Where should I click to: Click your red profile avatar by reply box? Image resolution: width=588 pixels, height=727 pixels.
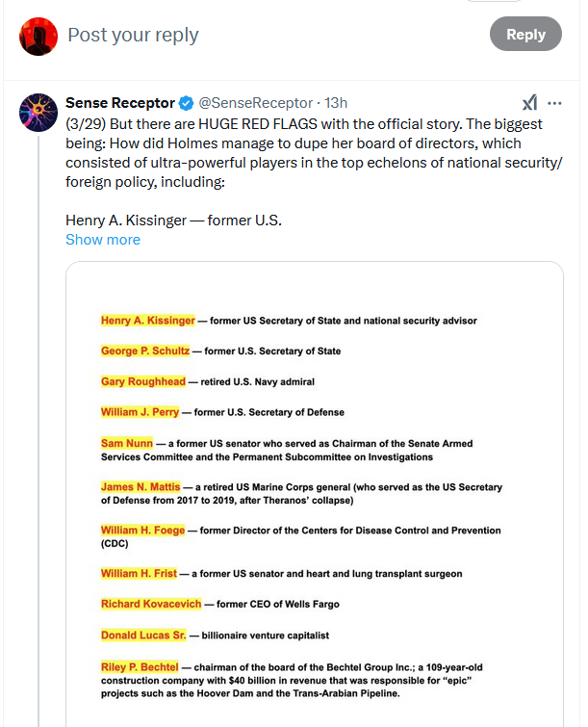[x=38, y=37]
